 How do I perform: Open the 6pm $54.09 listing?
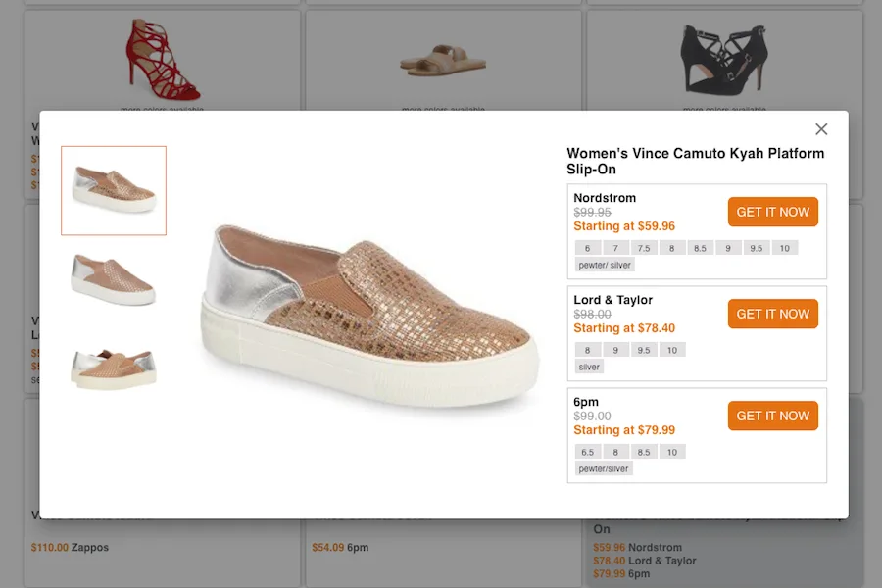tap(340, 547)
